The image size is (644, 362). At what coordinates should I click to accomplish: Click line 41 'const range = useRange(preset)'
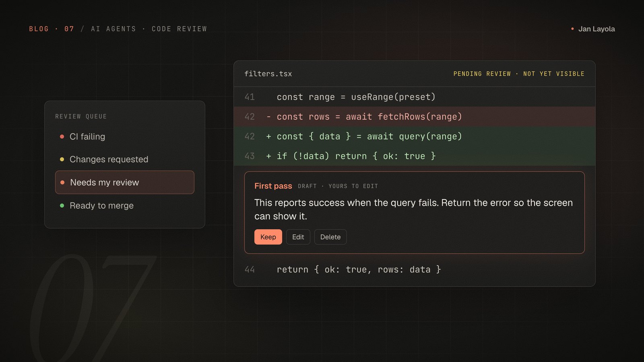[415, 97]
